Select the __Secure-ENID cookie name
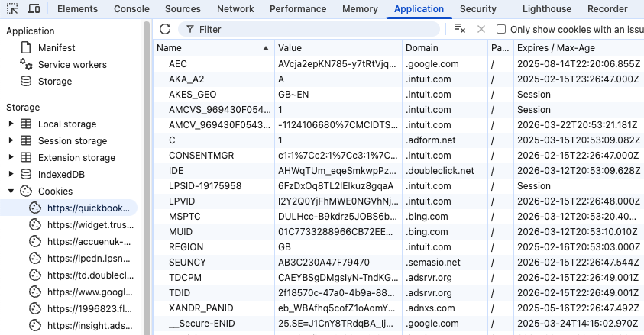The image size is (644, 335). [x=202, y=323]
